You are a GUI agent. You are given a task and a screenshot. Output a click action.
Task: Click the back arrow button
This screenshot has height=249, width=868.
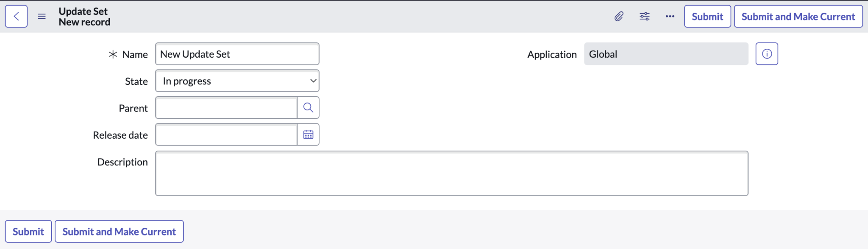(16, 17)
